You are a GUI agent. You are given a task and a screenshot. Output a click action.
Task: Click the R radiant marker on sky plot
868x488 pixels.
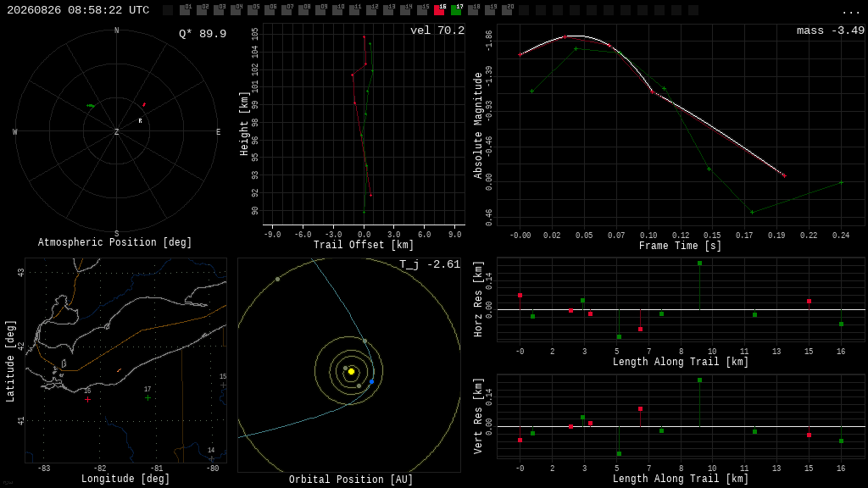click(140, 120)
